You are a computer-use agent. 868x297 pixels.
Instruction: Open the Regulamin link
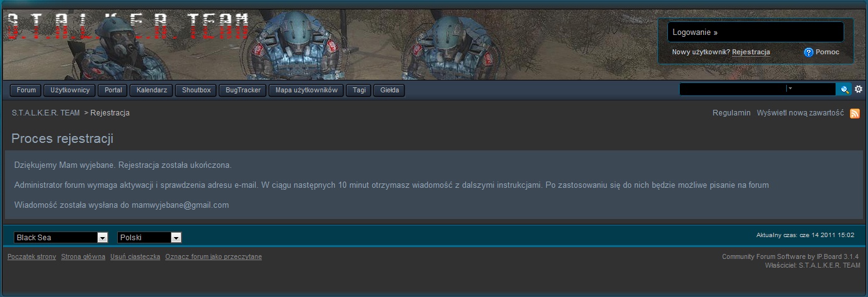pyautogui.click(x=731, y=113)
